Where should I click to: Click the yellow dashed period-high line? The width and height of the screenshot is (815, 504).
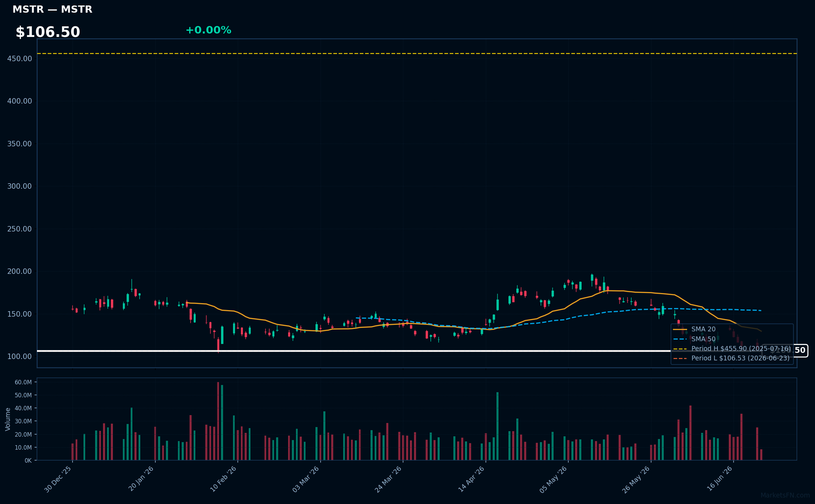(x=417, y=54)
